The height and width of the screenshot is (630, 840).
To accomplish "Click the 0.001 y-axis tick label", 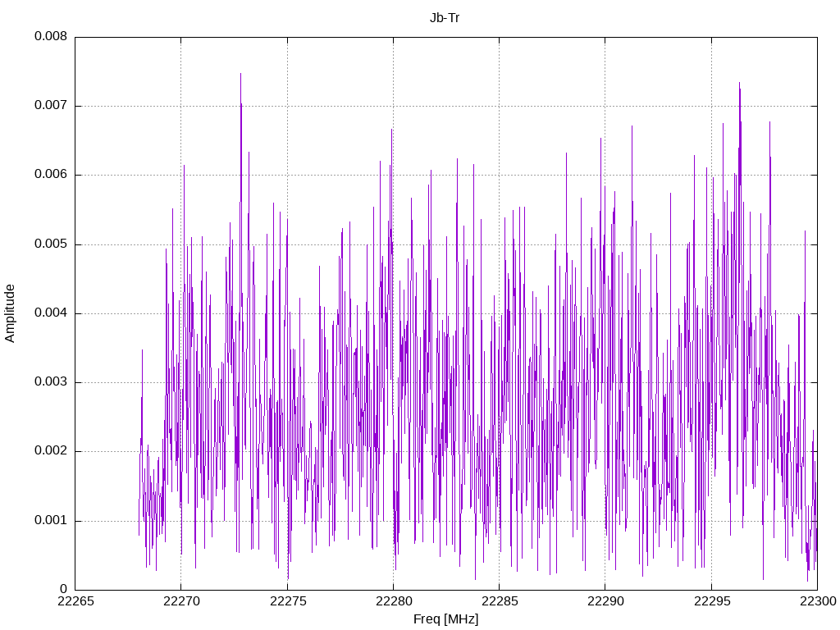I will pos(51,520).
